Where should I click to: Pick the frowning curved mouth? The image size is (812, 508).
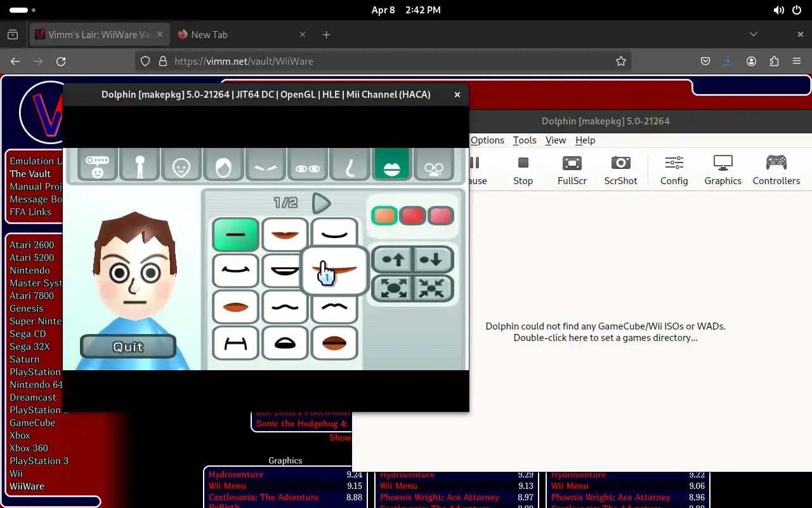tap(334, 308)
